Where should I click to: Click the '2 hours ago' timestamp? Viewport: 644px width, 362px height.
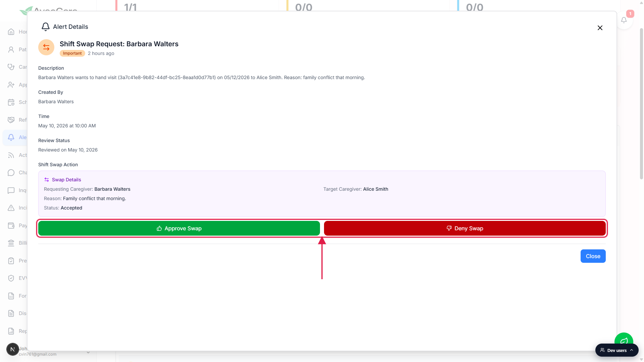point(101,53)
